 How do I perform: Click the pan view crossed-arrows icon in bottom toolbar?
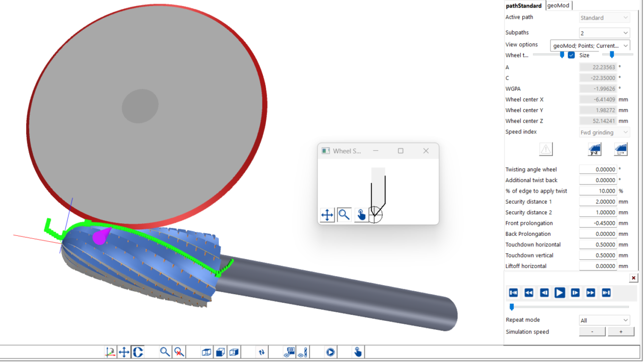pyautogui.click(x=124, y=352)
